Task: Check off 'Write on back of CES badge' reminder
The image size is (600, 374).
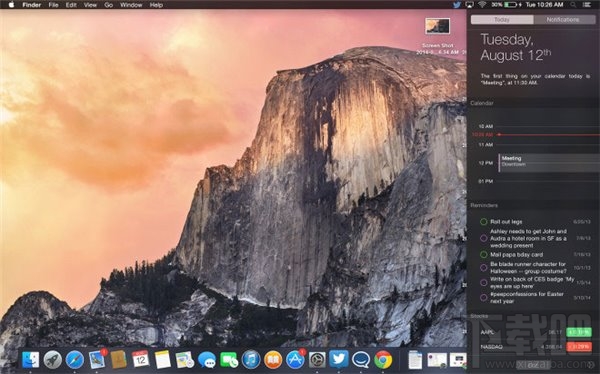Action: coord(484,283)
